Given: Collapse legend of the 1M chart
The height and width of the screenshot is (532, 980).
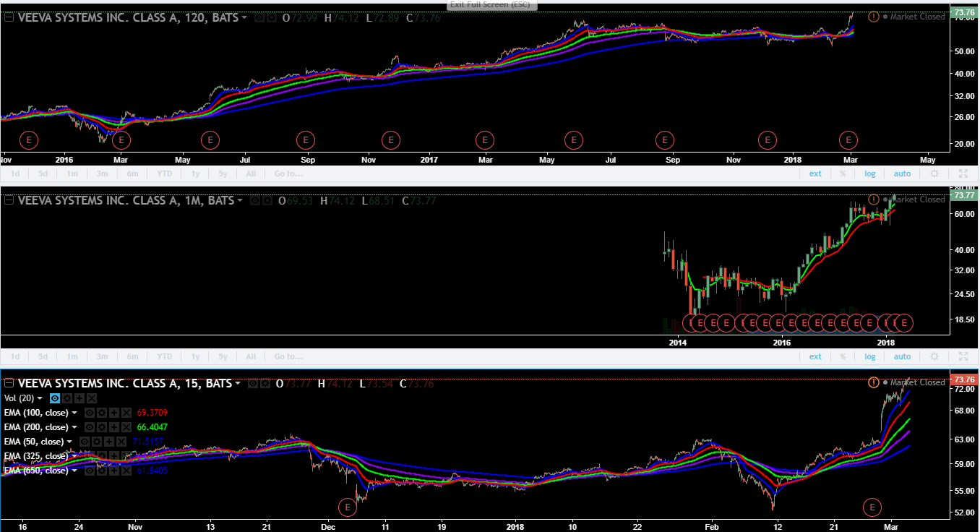Looking at the screenshot, I should pyautogui.click(x=9, y=200).
